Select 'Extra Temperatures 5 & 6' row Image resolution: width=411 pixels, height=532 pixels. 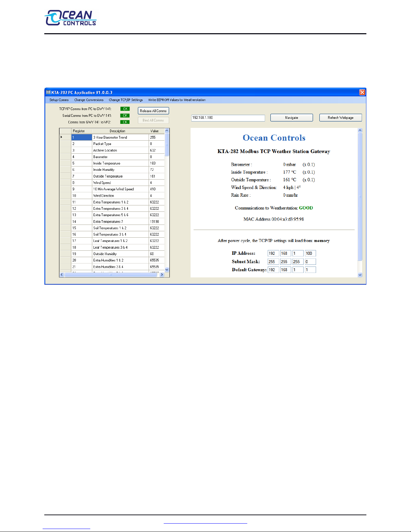tap(112, 215)
